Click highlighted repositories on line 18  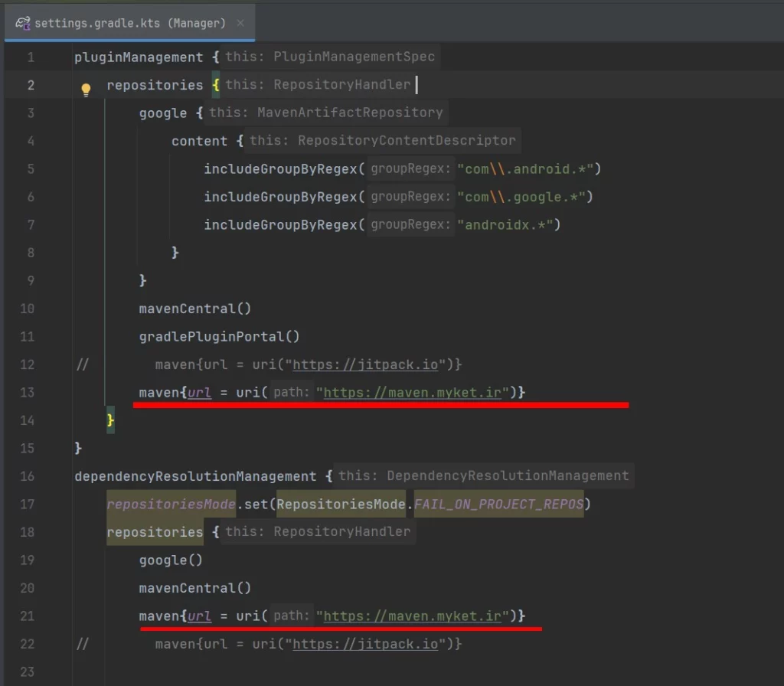pyautogui.click(x=155, y=532)
